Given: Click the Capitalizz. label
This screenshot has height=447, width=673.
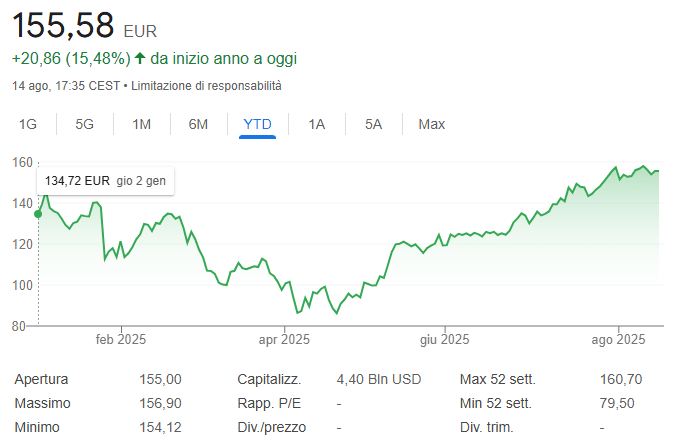Looking at the screenshot, I should click(269, 379).
